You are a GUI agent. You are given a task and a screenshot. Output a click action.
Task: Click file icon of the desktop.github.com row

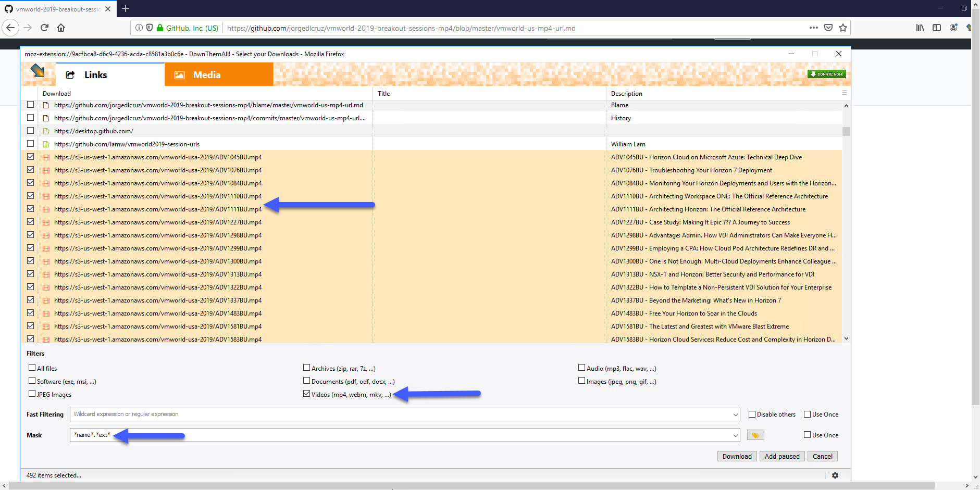46,131
